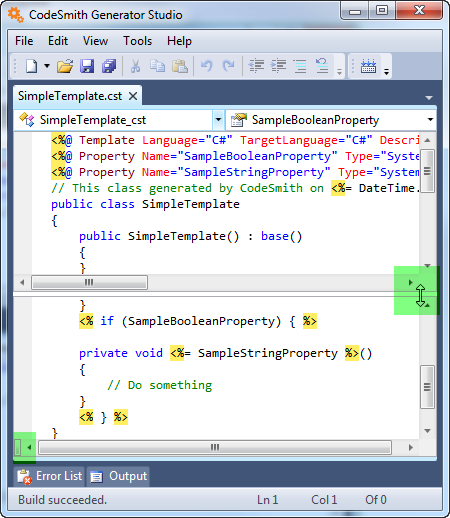
Task: Click the Name="SampleStringProperty" directive line
Action: pyautogui.click(x=235, y=172)
